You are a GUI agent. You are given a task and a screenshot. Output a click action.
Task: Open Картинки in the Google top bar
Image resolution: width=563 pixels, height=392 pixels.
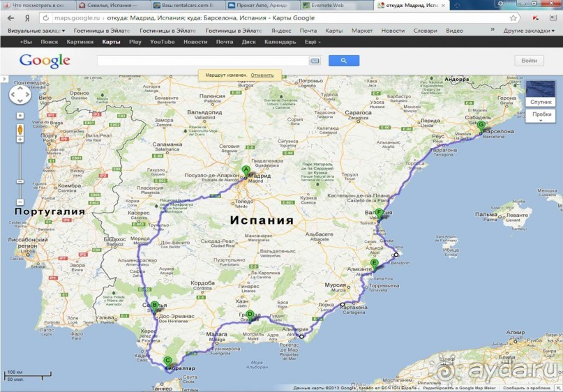80,42
